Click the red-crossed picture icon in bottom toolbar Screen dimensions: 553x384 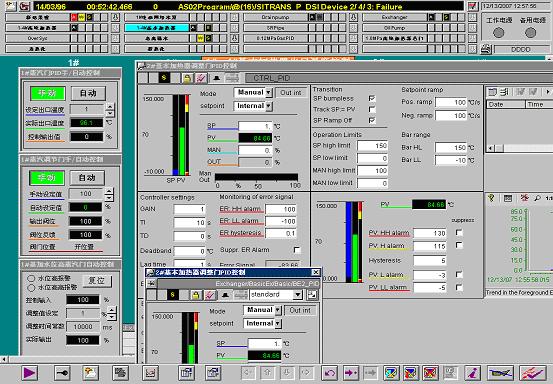(431, 373)
